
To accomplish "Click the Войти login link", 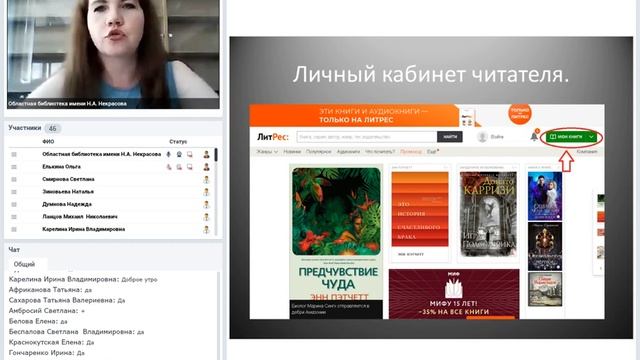I will coord(497,137).
